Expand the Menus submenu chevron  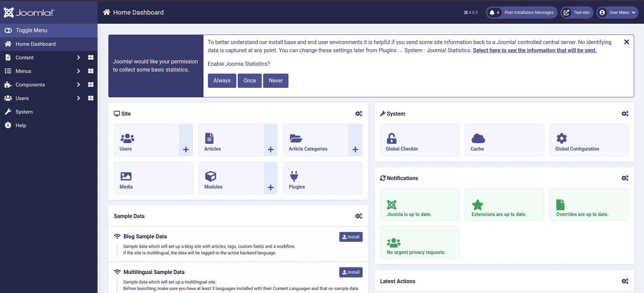click(79, 71)
